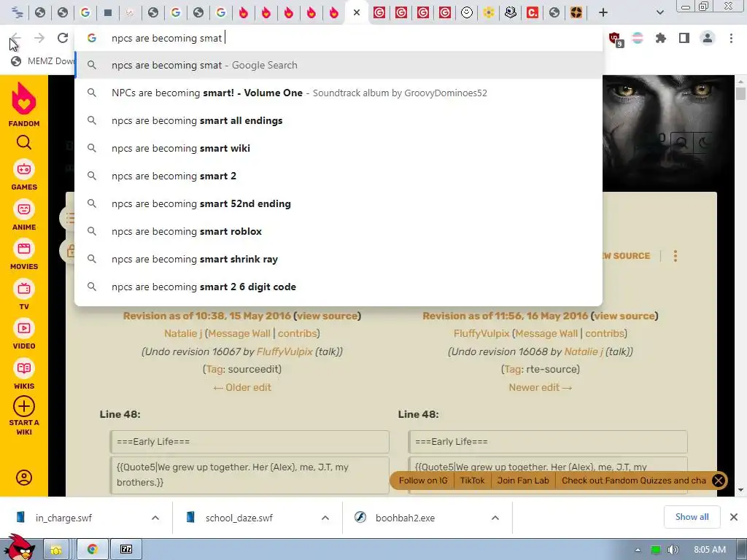Open the Chrome profile avatar

708,38
